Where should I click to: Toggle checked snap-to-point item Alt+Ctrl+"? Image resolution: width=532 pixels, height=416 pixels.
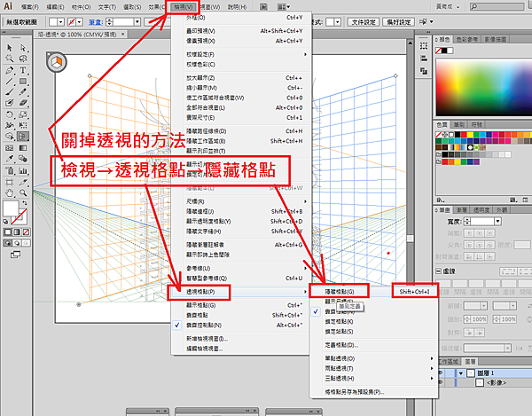pyautogui.click(x=238, y=325)
